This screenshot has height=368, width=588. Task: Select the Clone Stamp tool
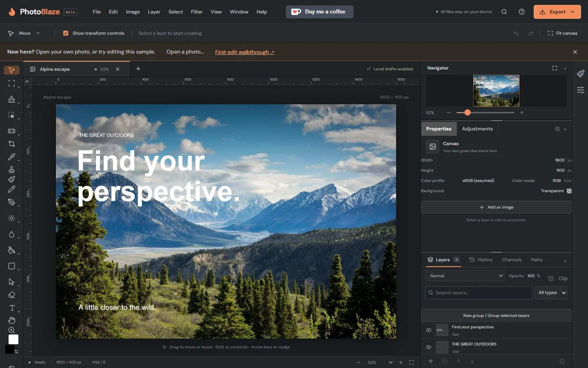(x=11, y=169)
